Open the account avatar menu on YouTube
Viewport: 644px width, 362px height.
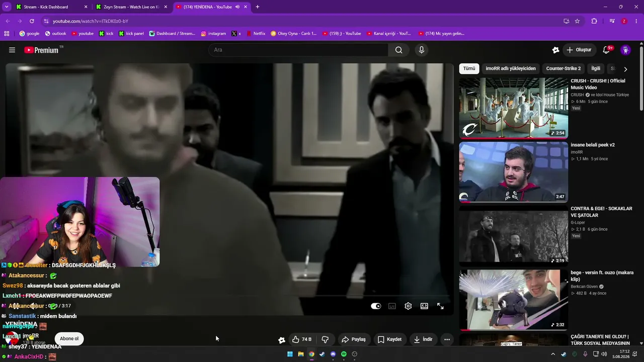[x=625, y=50]
